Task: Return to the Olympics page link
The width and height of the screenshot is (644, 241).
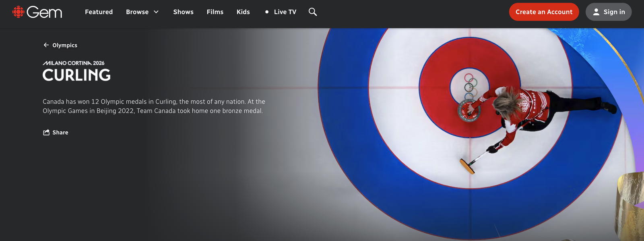Action: [x=65, y=45]
